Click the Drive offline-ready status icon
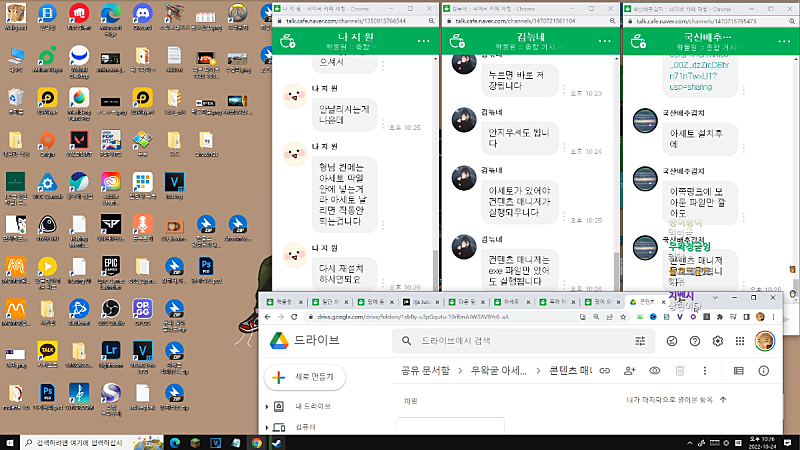Screen dimensions: 800x450 pyautogui.click(x=672, y=341)
